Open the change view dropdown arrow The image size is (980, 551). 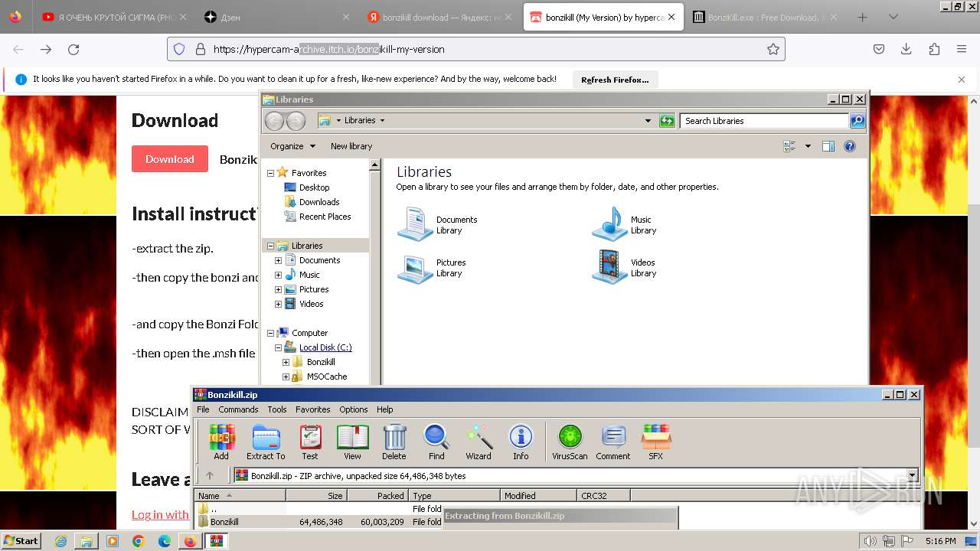pos(808,146)
